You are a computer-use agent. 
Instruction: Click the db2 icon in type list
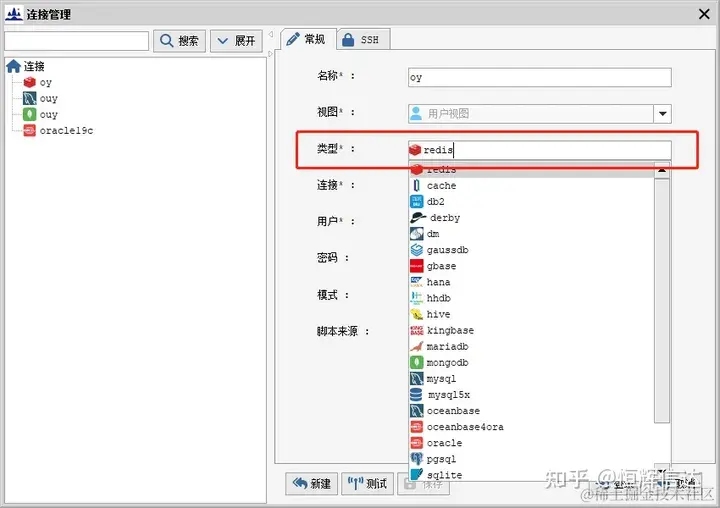pyautogui.click(x=416, y=202)
